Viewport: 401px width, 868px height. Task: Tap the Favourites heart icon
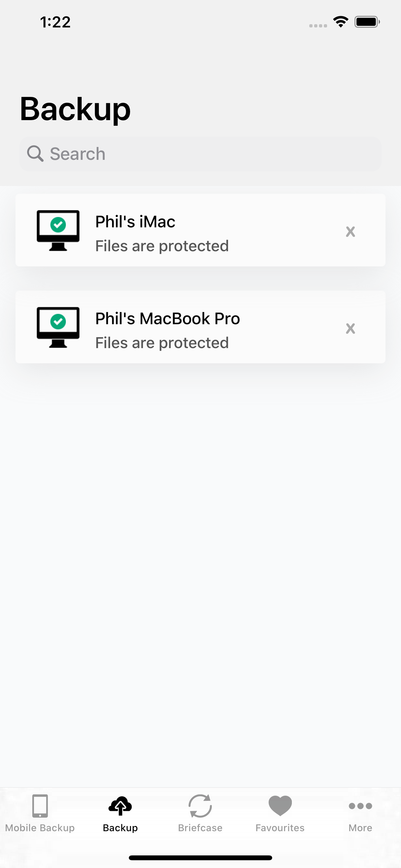(280, 806)
